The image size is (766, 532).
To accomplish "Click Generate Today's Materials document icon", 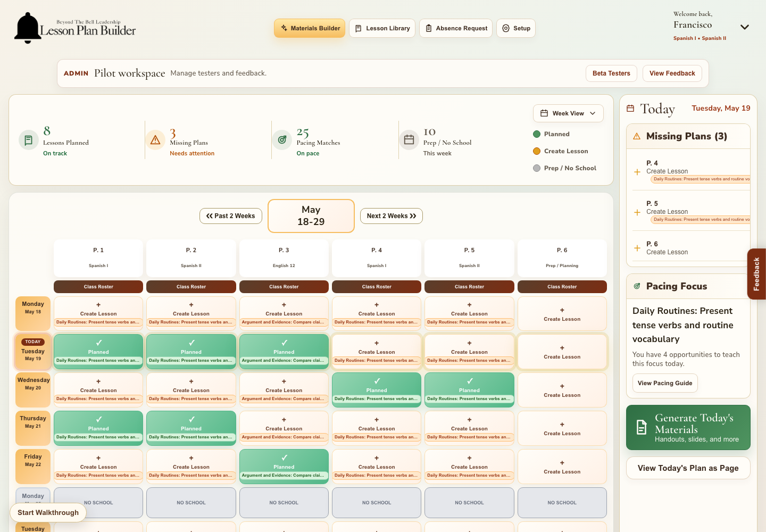I will click(642, 427).
